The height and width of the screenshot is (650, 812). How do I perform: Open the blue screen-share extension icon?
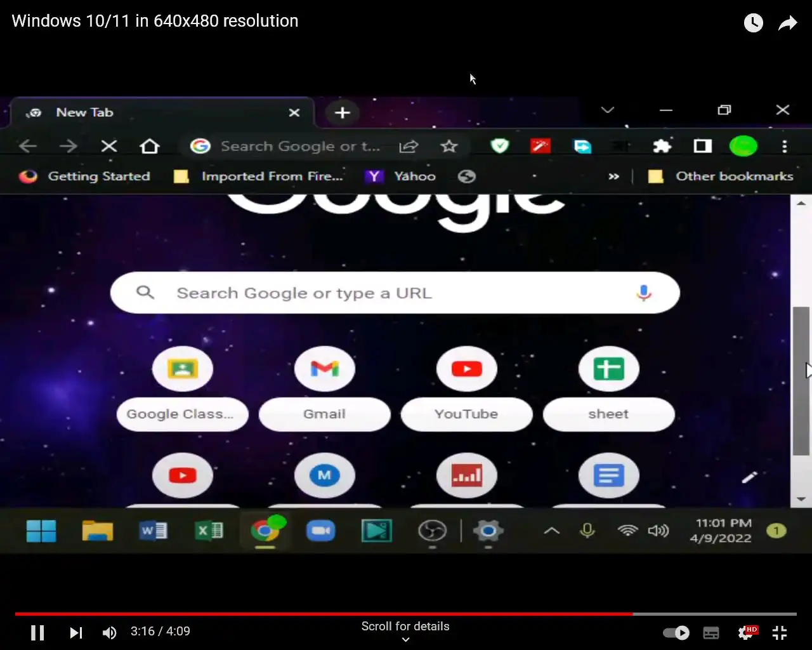[582, 147]
